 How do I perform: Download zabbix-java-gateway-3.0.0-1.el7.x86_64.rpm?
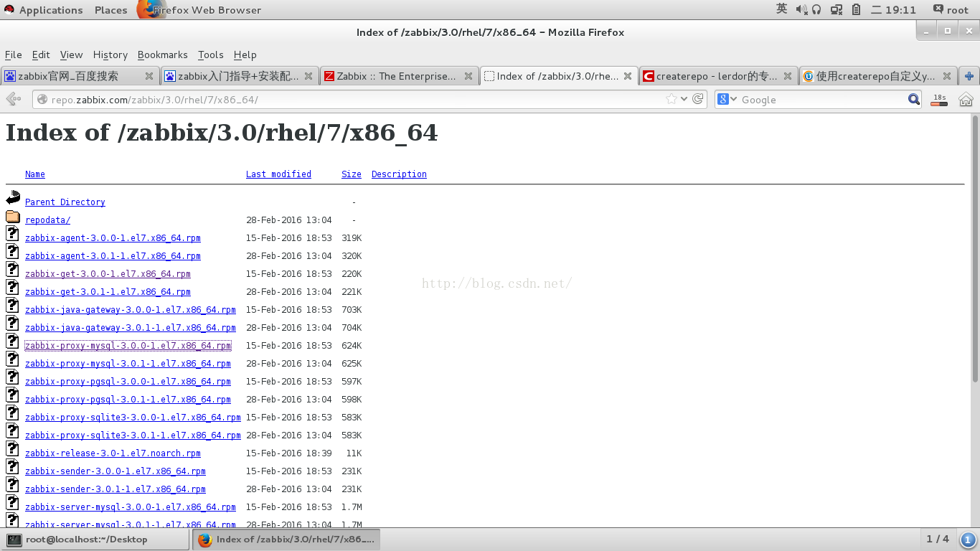click(x=131, y=310)
